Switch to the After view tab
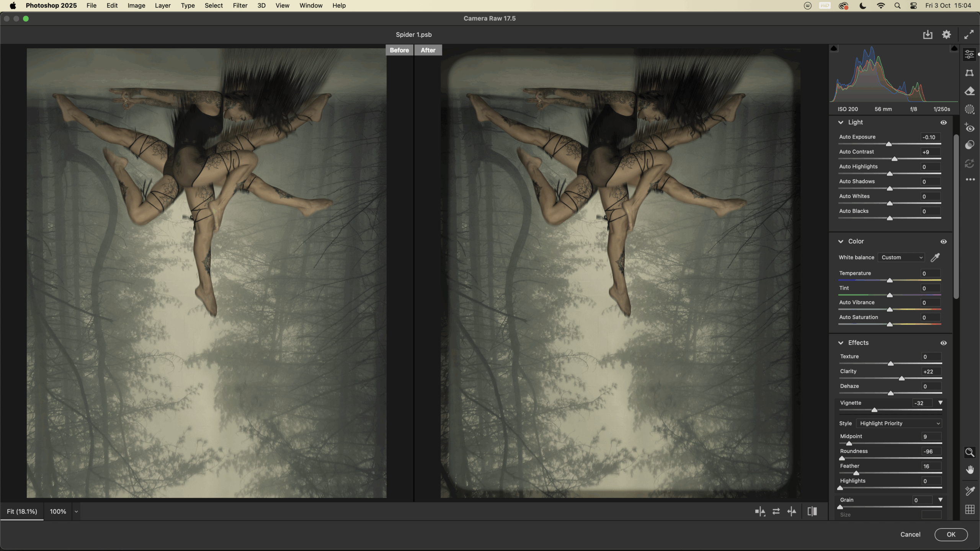This screenshot has width=980, height=551. coord(428,50)
